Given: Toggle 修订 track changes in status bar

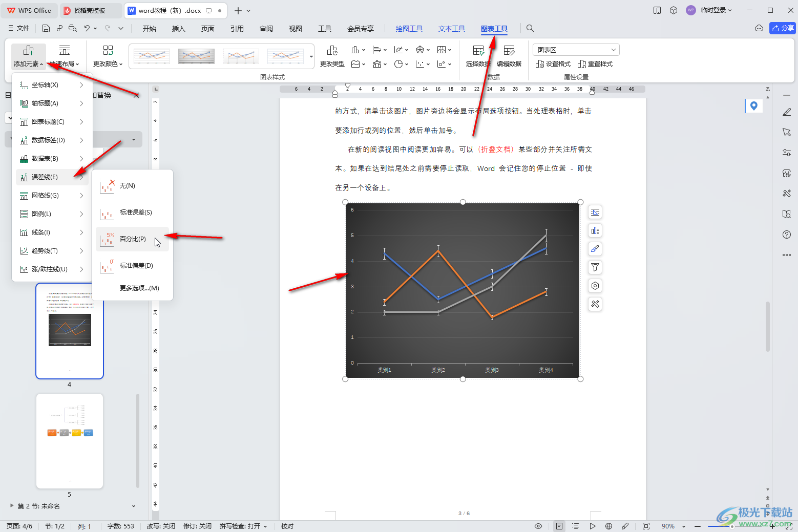Looking at the screenshot, I should [x=197, y=526].
